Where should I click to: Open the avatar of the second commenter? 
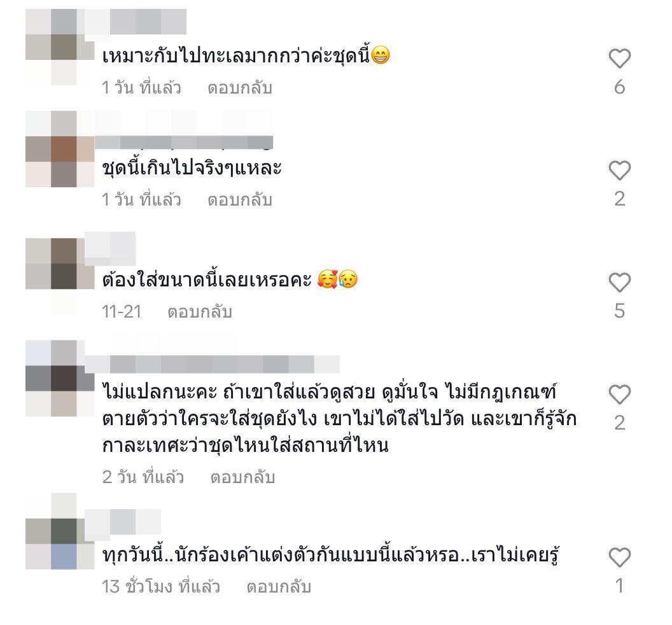[60, 149]
